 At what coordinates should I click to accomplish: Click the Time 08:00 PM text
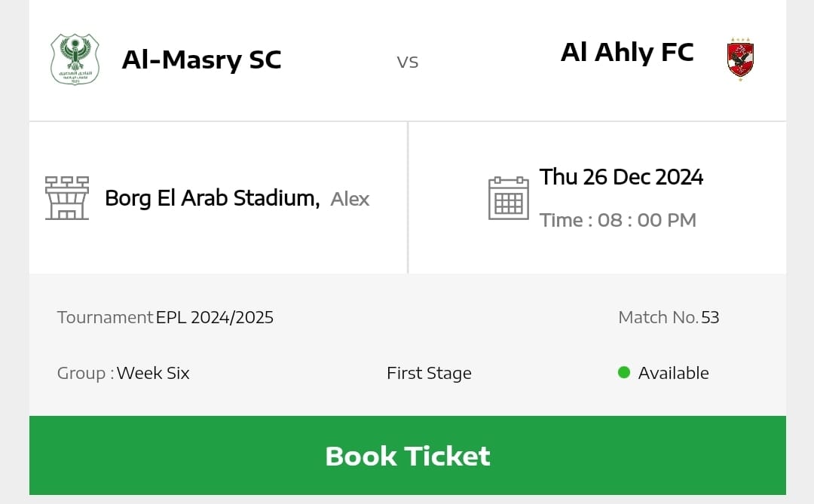tap(618, 220)
